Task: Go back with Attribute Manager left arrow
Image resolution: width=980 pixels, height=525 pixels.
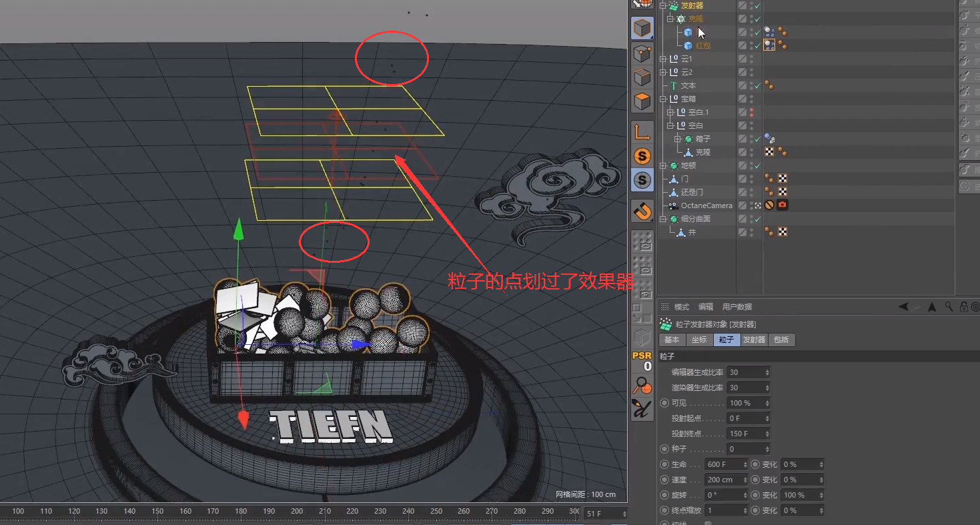Action: pos(903,307)
